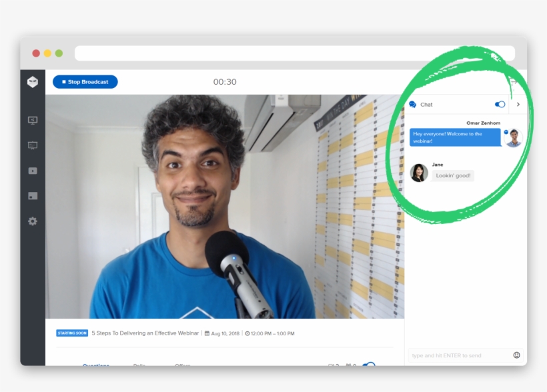This screenshot has width=547, height=392.
Task: Click the Chat speech bubbles icon
Action: [413, 105]
